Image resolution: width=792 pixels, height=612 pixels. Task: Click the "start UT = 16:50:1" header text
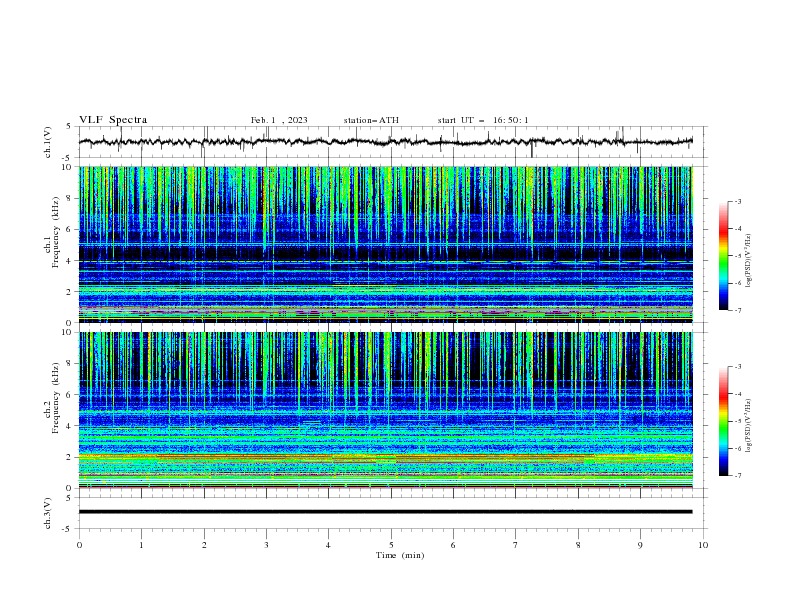483,120
